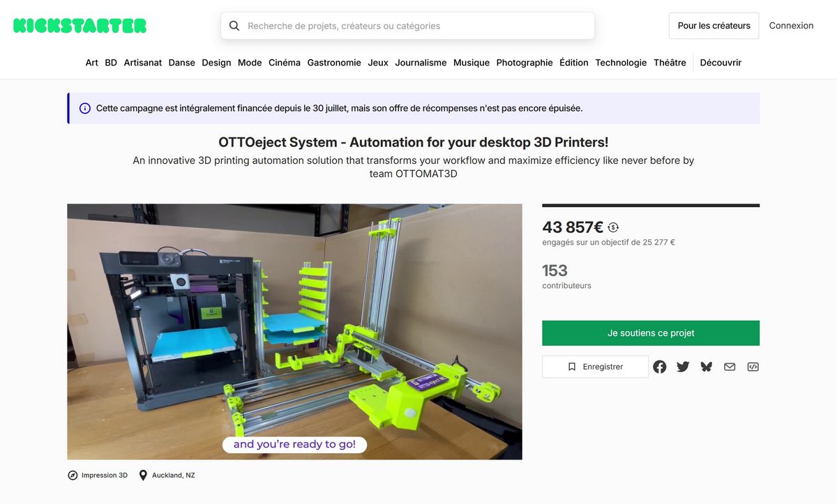Viewport: 837px width, 504px height.
Task: Open the Pour les créateurs button
Action: point(714,26)
